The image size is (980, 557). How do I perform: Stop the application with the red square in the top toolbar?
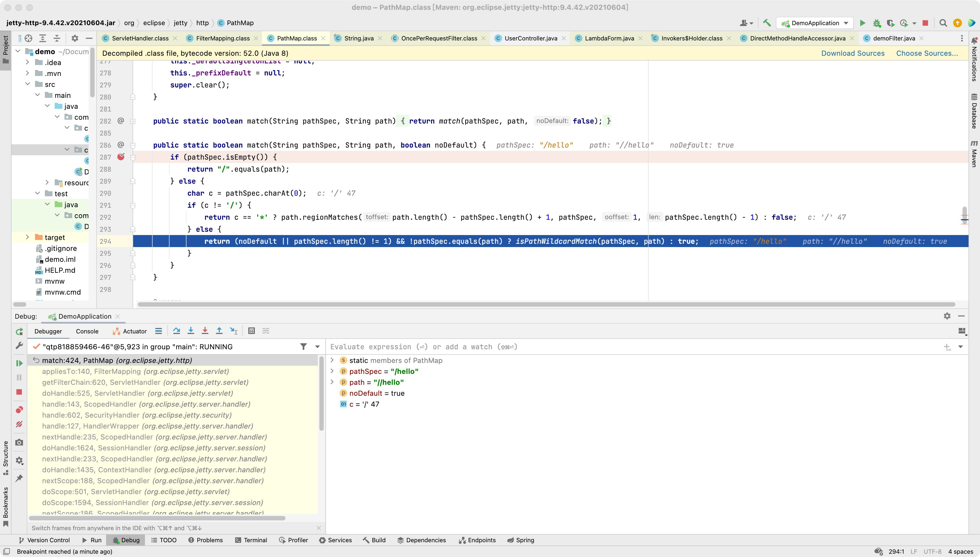pos(925,23)
